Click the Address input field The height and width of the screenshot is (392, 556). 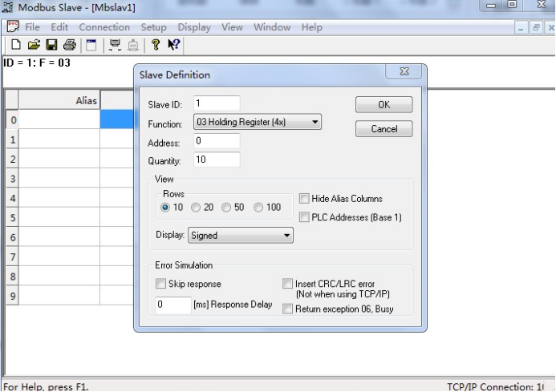217,141
